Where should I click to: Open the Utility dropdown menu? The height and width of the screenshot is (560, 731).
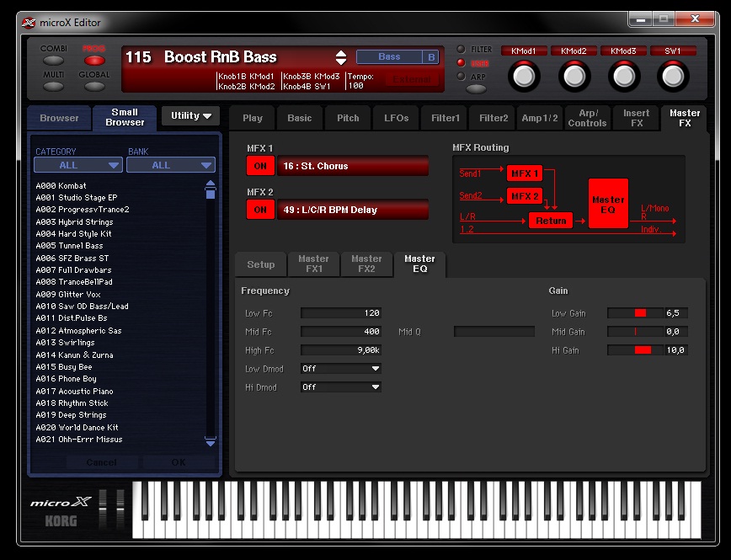click(190, 115)
